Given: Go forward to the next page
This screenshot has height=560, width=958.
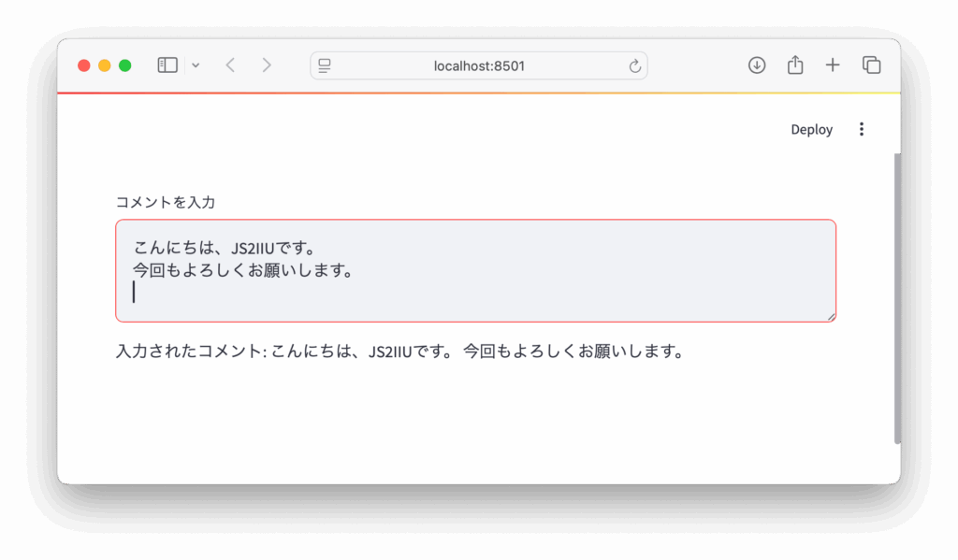Looking at the screenshot, I should click(267, 65).
